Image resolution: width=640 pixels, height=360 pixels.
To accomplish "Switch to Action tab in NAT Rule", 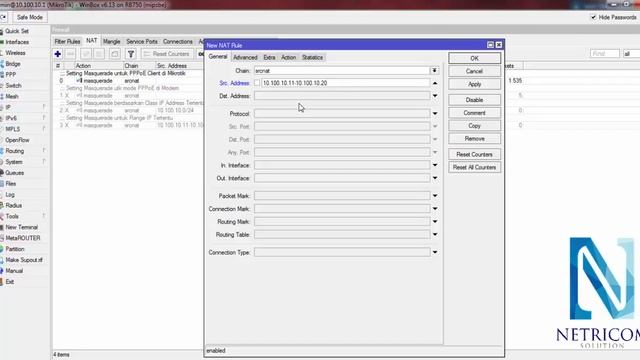I will [x=289, y=58].
